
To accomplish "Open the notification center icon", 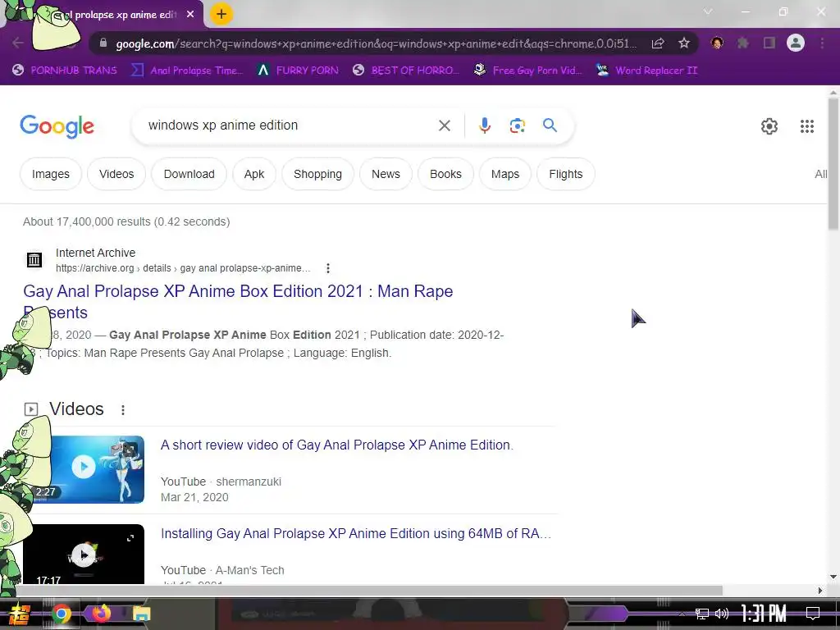I will coord(813,614).
